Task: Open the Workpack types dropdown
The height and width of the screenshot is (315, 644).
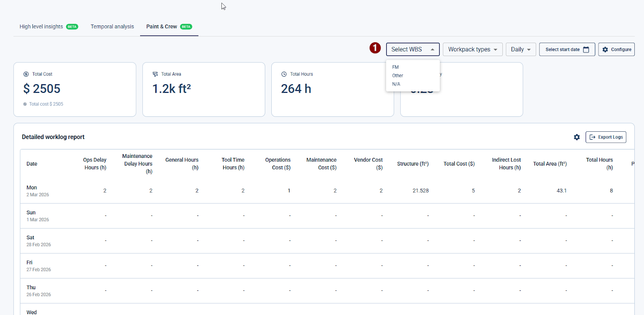Action: pos(473,50)
